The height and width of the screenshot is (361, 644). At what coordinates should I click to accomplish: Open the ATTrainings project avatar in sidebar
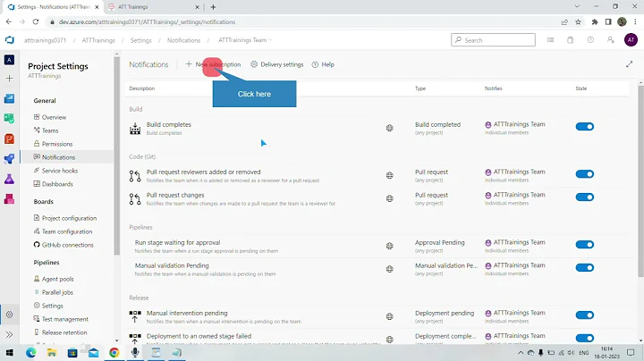(x=9, y=60)
